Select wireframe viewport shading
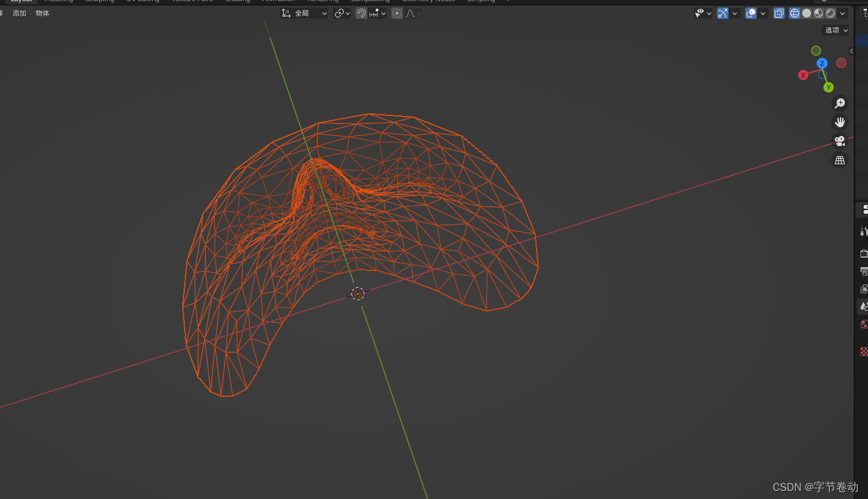The height and width of the screenshot is (499, 868). coord(795,13)
